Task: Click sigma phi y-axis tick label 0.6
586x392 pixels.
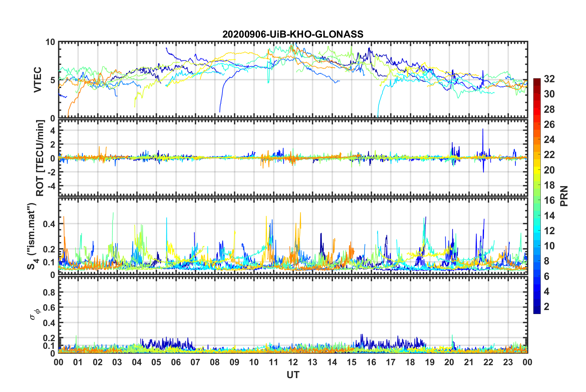Action: 49,307
